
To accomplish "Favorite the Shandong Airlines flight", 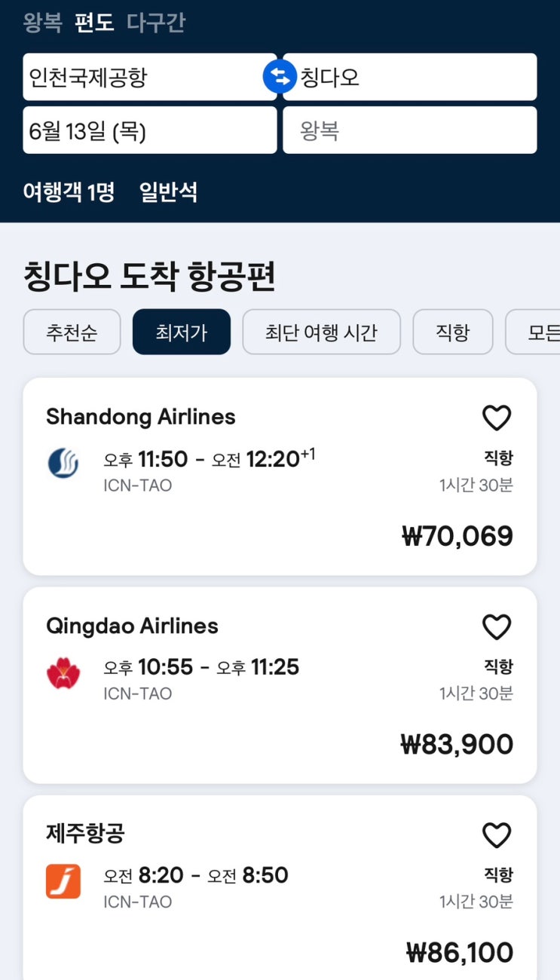I will [x=497, y=418].
